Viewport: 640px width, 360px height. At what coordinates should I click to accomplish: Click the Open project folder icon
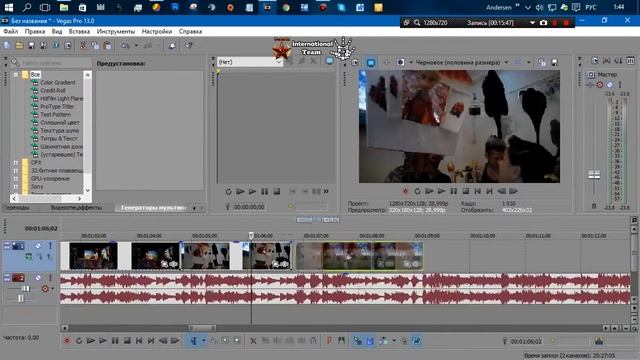click(x=19, y=45)
